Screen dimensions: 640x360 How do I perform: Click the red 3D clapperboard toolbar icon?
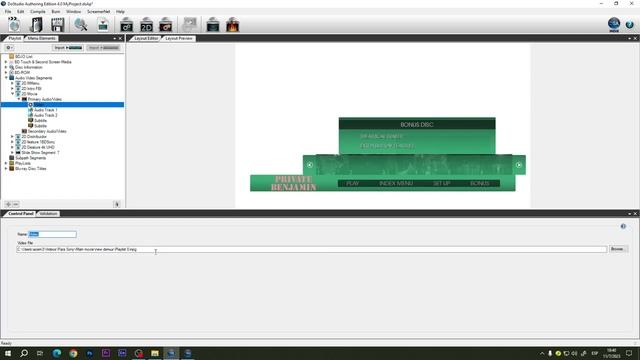tap(166, 25)
